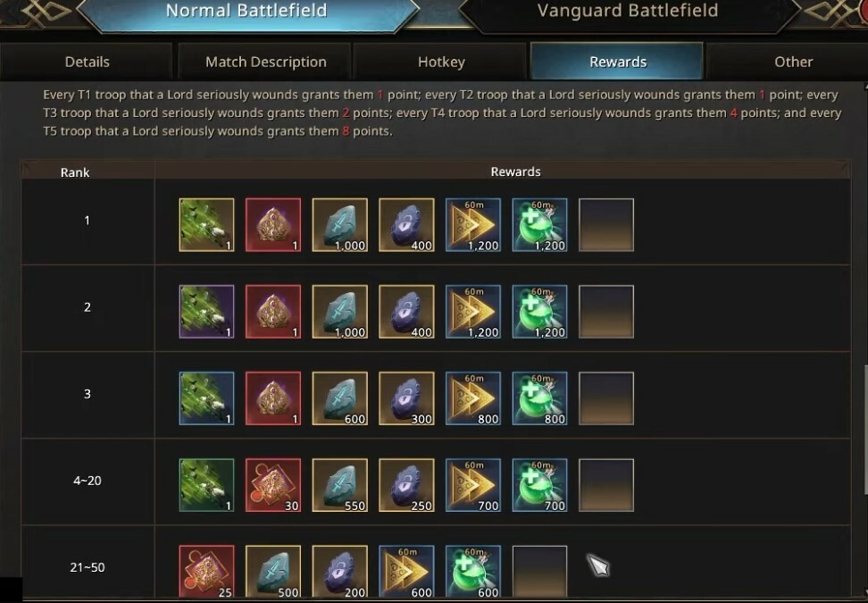
Task: Click rank 1 lock stone showing 400
Action: click(x=406, y=225)
